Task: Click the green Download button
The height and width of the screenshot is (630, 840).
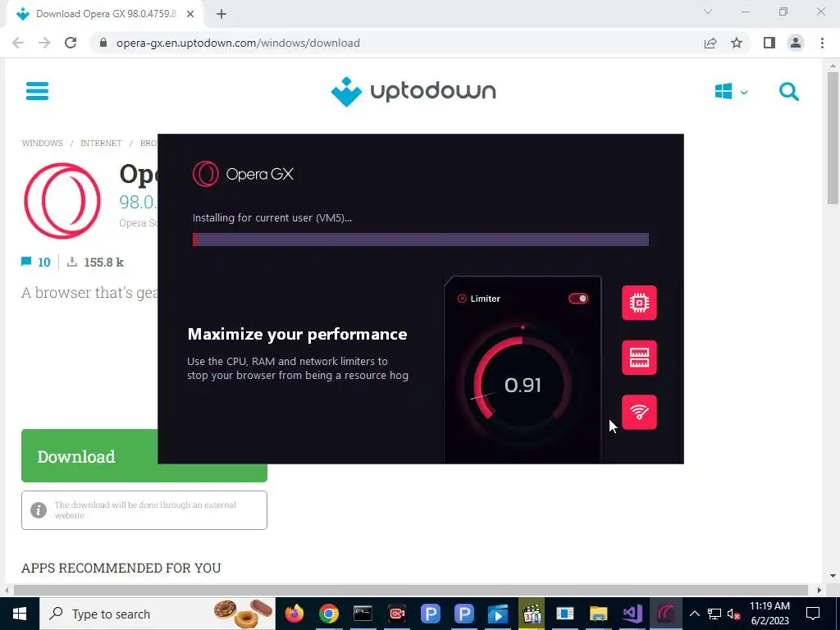Action: point(89,456)
